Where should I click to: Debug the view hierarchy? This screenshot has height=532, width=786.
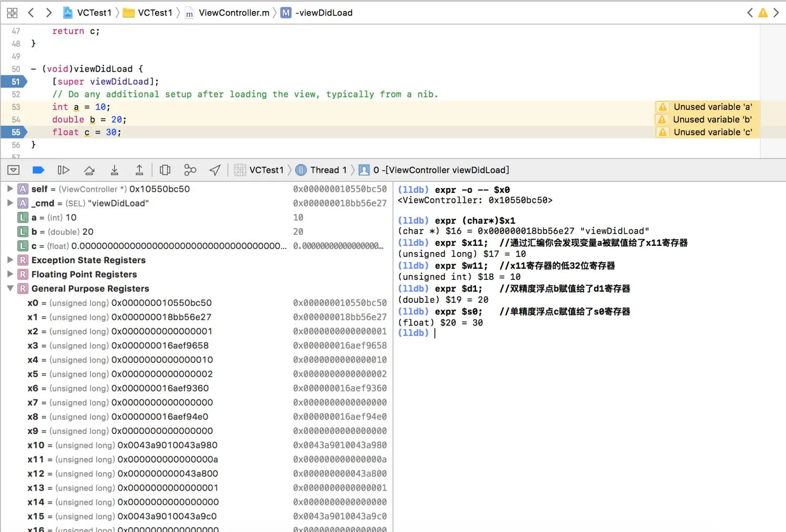point(165,170)
